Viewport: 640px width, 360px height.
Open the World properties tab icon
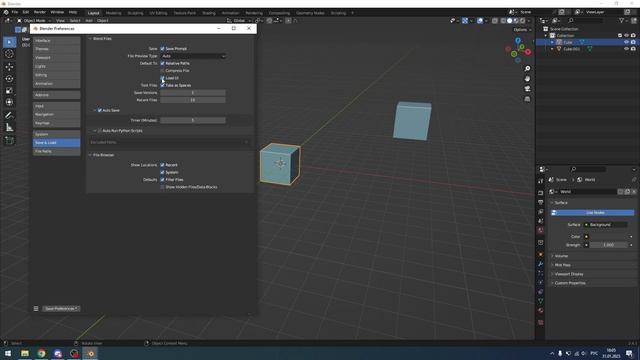tap(541, 230)
